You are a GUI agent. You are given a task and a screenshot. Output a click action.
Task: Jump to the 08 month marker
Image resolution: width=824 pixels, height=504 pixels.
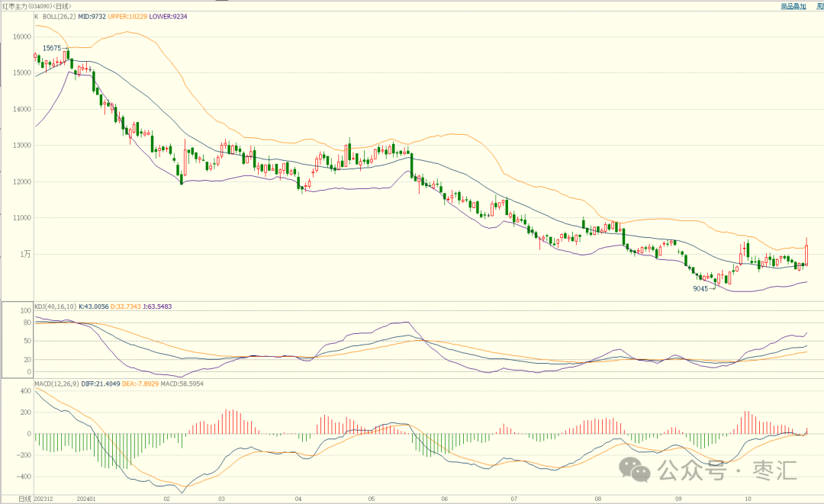597,499
